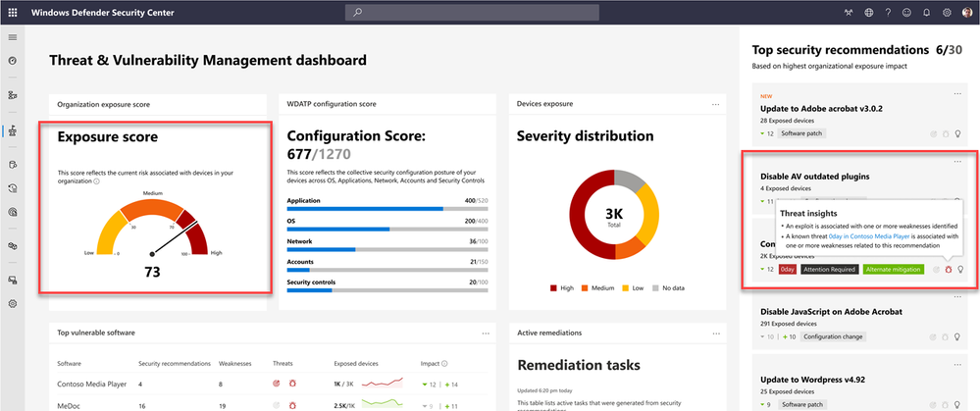Viewport: 980px width, 411px height.
Task: Click info icon after 'organization' in Exposure score
Action: [x=96, y=181]
